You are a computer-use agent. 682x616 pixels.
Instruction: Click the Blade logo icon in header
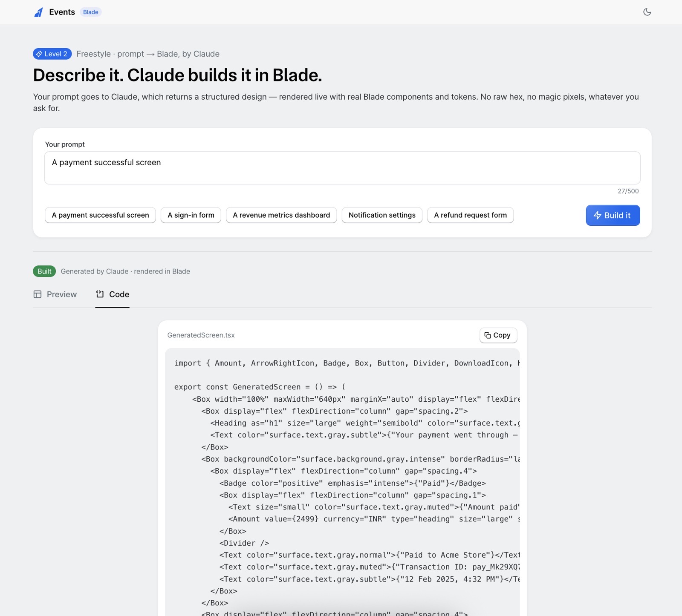click(39, 12)
